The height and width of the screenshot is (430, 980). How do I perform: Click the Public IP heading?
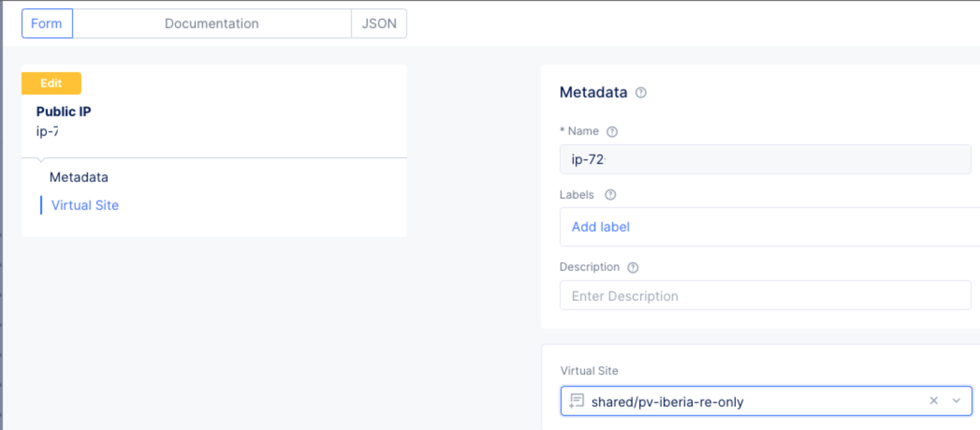click(64, 111)
